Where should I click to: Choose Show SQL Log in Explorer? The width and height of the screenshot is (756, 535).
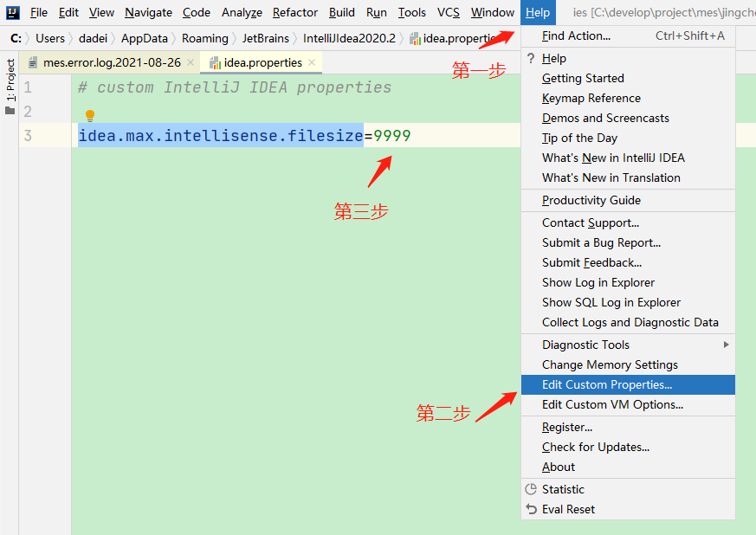tap(628, 302)
